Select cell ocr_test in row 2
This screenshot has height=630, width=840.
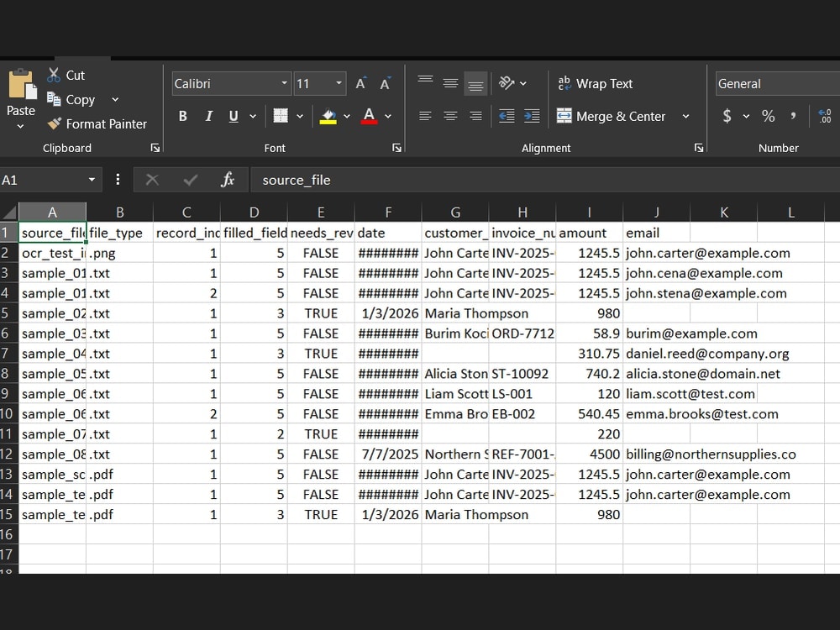(52, 253)
